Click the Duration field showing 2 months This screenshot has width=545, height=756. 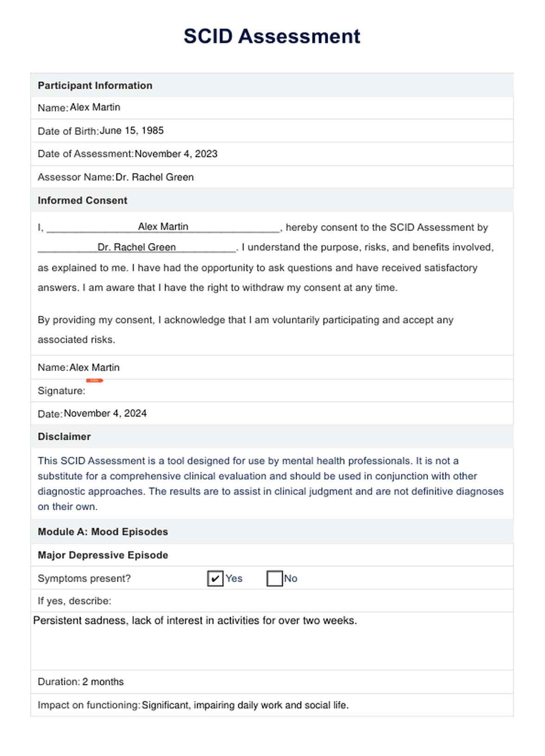pyautogui.click(x=103, y=682)
